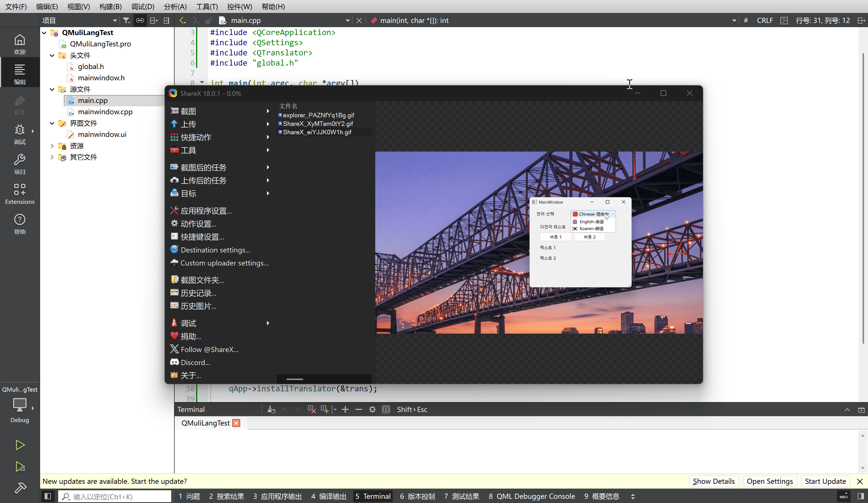
Task: Click the Build hammer icon
Action: [19, 487]
